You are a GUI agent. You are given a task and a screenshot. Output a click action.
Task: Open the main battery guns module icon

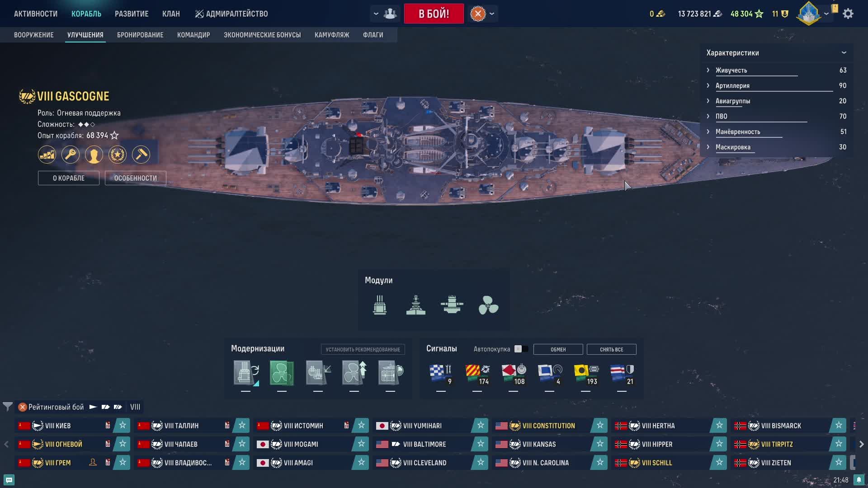[x=380, y=305]
